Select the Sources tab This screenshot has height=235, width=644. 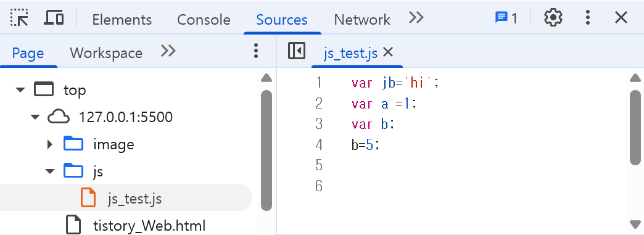click(x=282, y=20)
